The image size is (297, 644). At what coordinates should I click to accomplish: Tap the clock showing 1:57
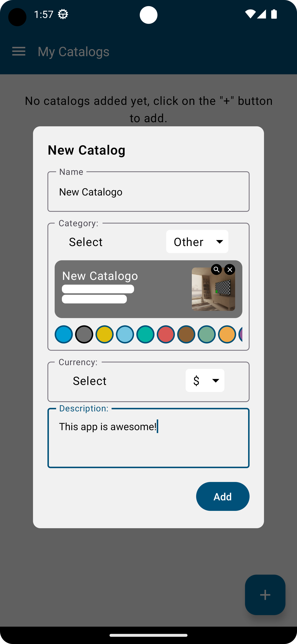pos(44,14)
